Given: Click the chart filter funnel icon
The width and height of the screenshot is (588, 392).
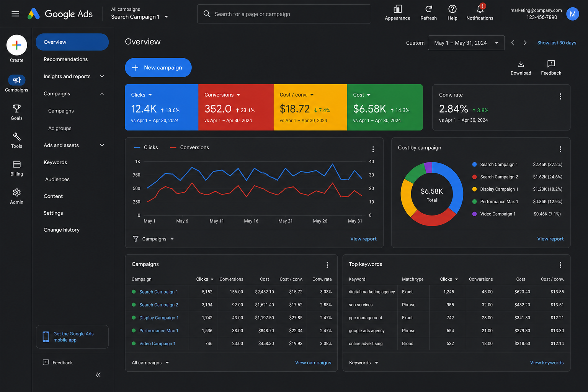Looking at the screenshot, I should pyautogui.click(x=136, y=239).
